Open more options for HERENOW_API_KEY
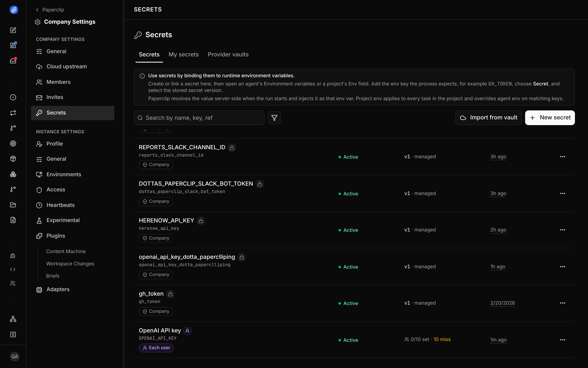The image size is (588, 368). tap(562, 230)
